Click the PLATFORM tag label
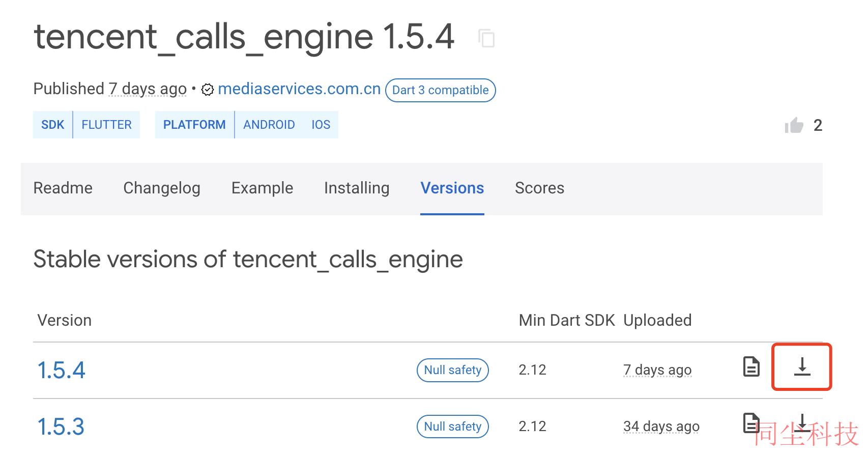The width and height of the screenshot is (868, 454). pos(194,125)
